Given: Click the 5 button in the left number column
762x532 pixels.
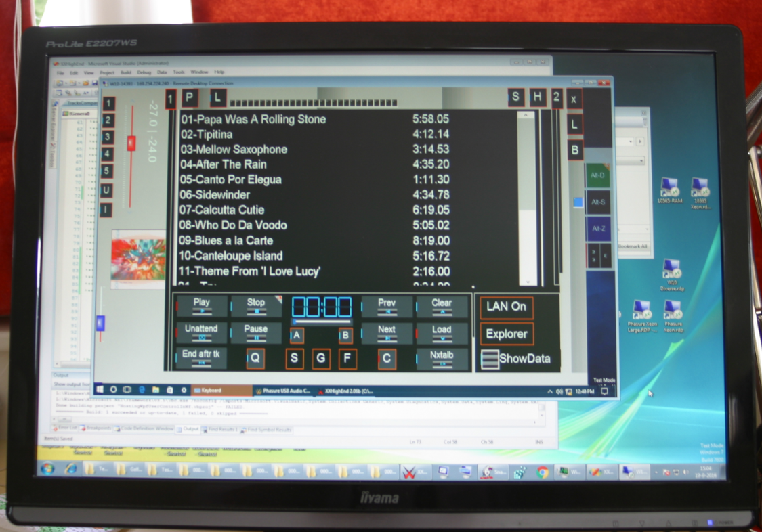Looking at the screenshot, I should tap(107, 171).
